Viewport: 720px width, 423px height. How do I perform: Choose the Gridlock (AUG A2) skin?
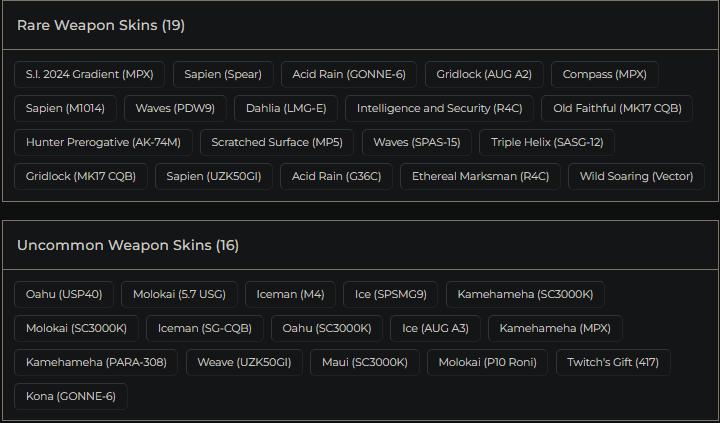pos(484,74)
